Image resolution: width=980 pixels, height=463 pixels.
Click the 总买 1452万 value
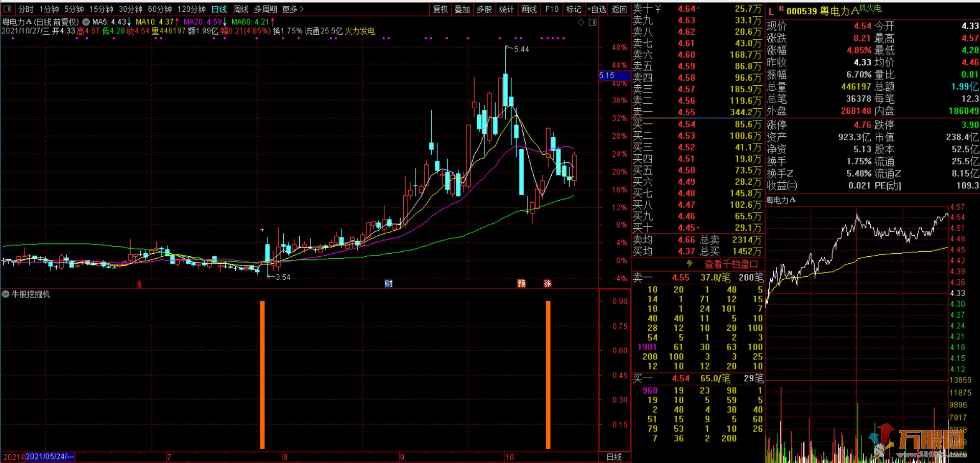coord(747,251)
